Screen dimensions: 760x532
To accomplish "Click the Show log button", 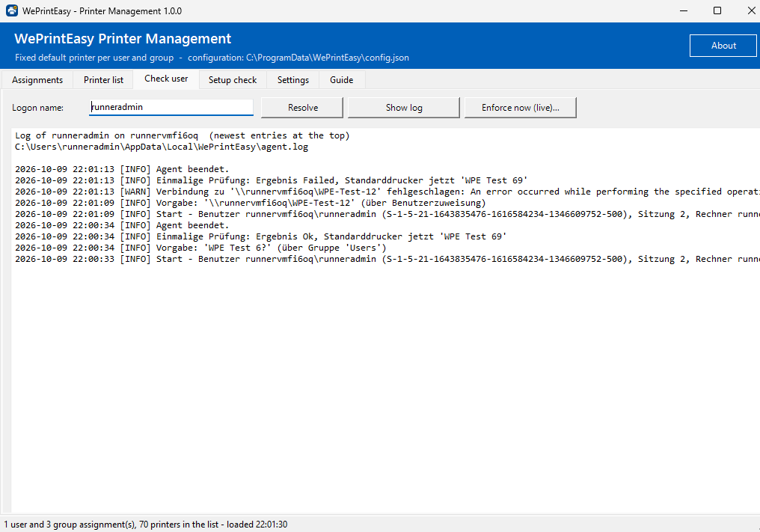I will 404,108.
